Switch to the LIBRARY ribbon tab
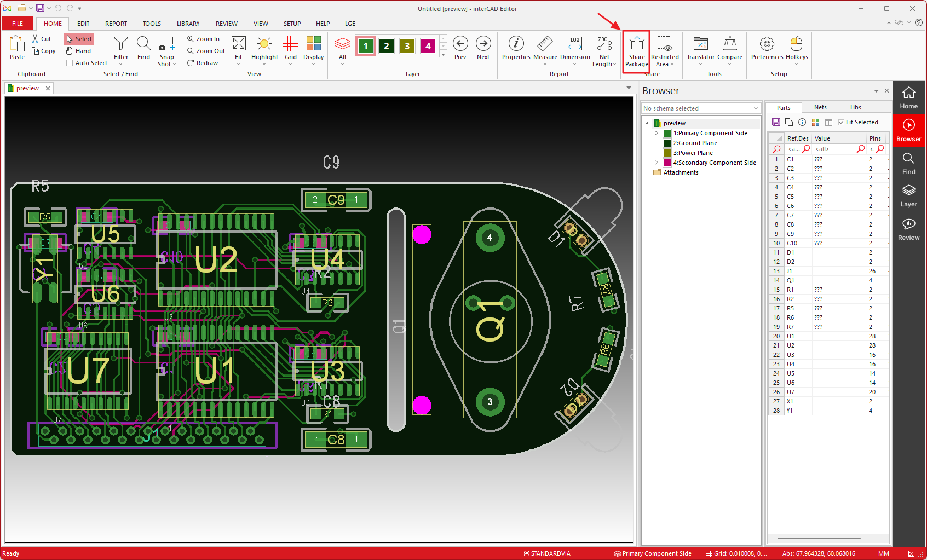Viewport: 927px width, 560px height. coord(188,24)
